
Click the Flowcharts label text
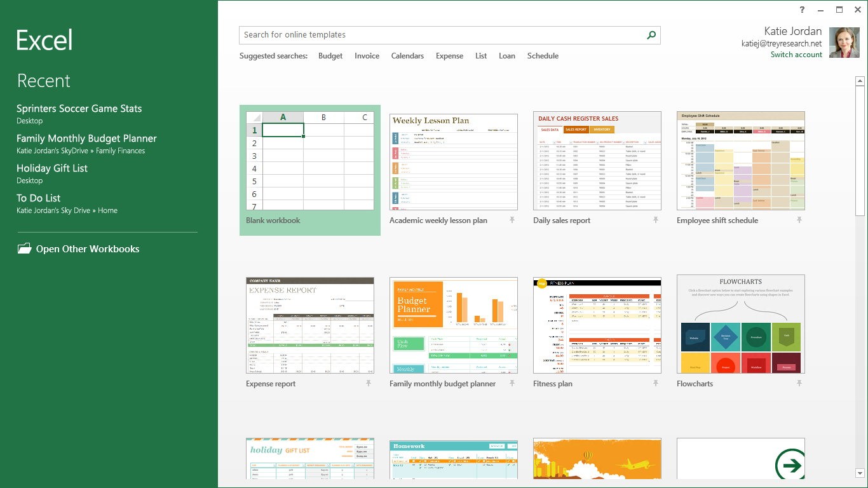pos(695,384)
